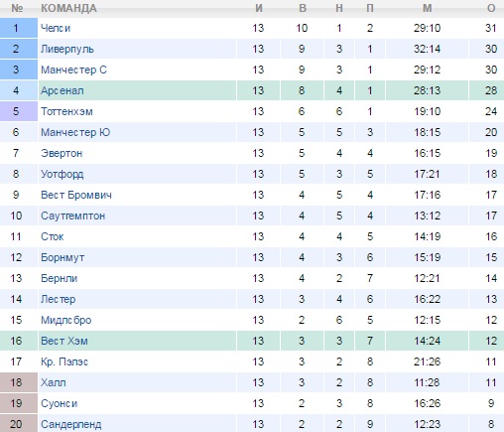504x432 pixels.
Task: Select the Борнмут team link
Action: 63,257
